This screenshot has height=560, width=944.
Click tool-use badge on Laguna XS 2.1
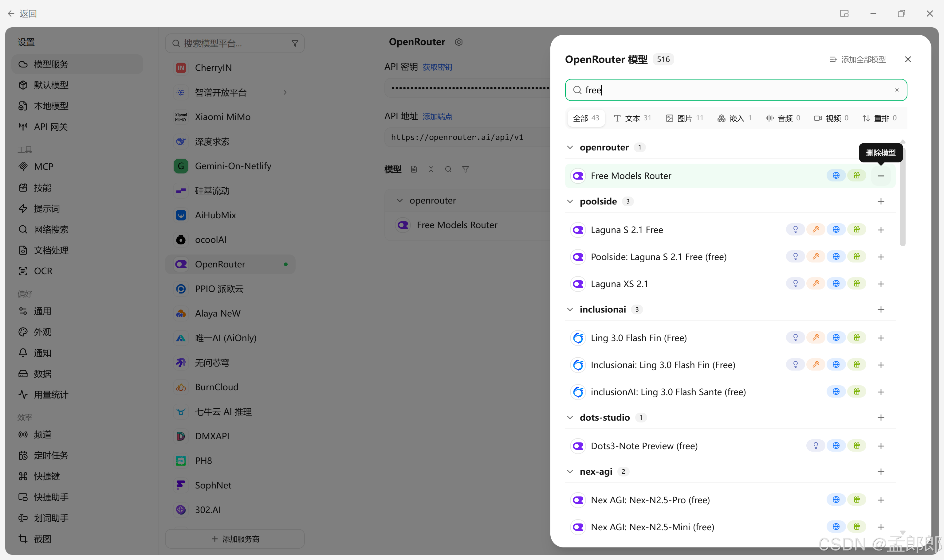point(816,284)
